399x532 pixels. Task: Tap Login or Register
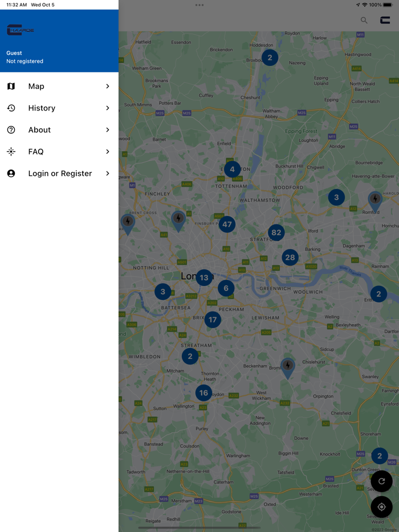pos(60,174)
